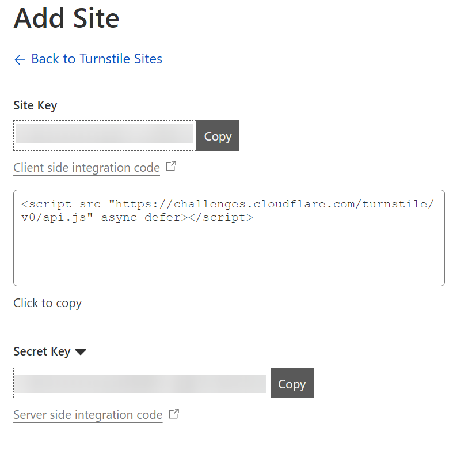The width and height of the screenshot is (476, 450).
Task: Open the Server side integration code link
Action: pyautogui.click(x=87, y=415)
